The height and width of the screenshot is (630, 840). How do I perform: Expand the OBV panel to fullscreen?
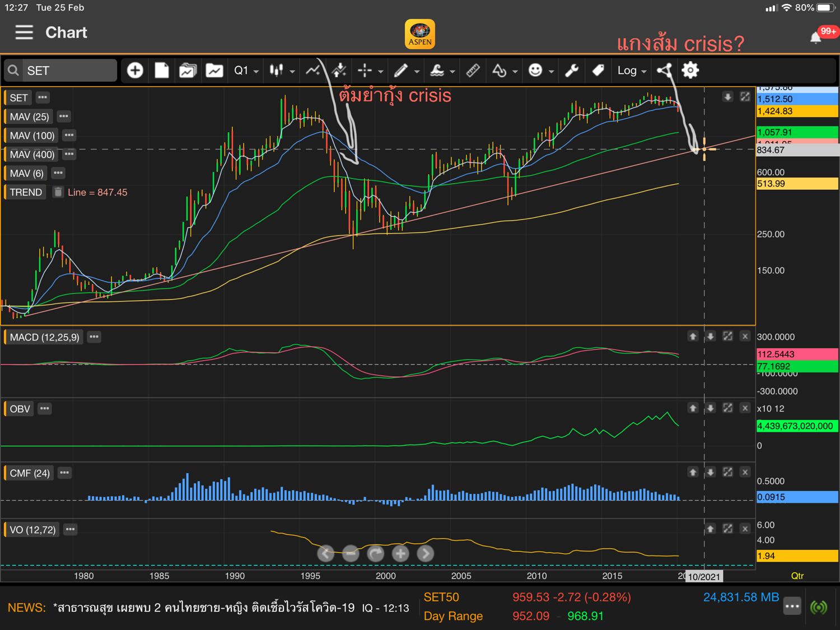727,408
